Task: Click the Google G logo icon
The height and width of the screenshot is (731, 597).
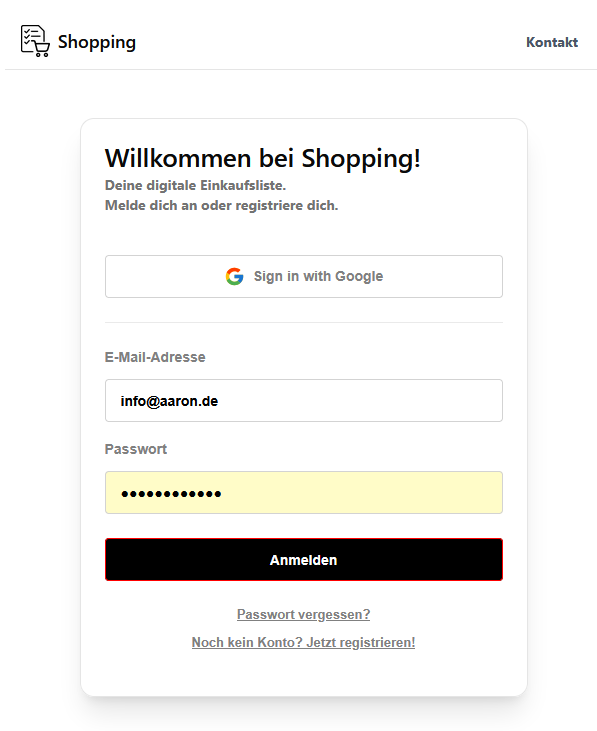Action: pos(234,276)
